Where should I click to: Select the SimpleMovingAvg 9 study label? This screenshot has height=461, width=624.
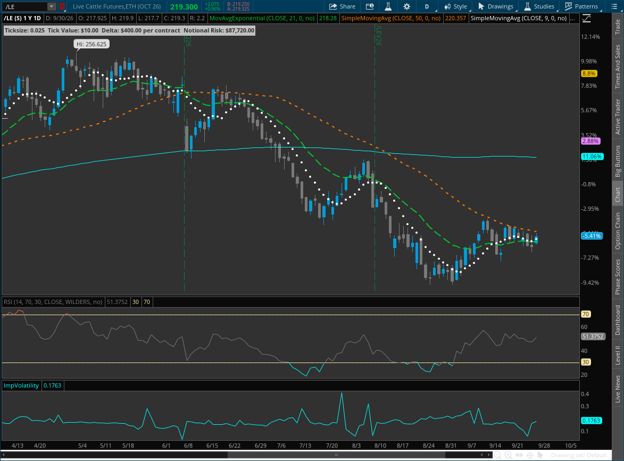pyautogui.click(x=519, y=18)
